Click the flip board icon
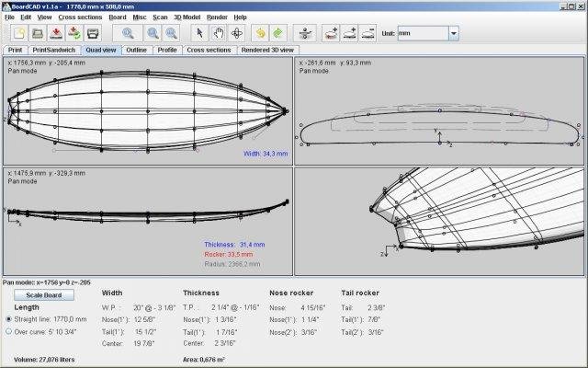 pos(305,33)
